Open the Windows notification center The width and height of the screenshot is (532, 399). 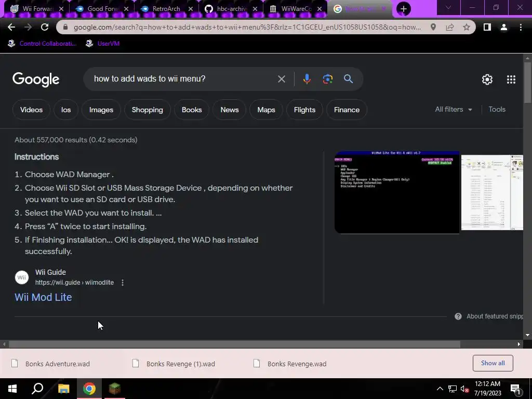[x=515, y=389]
